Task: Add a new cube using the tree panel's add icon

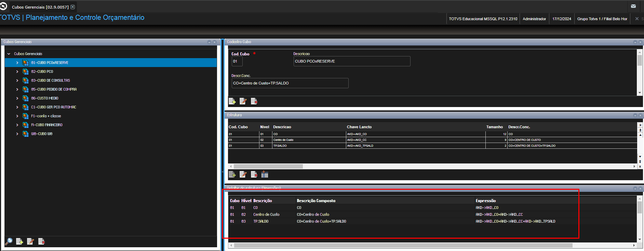Action: click(x=19, y=241)
